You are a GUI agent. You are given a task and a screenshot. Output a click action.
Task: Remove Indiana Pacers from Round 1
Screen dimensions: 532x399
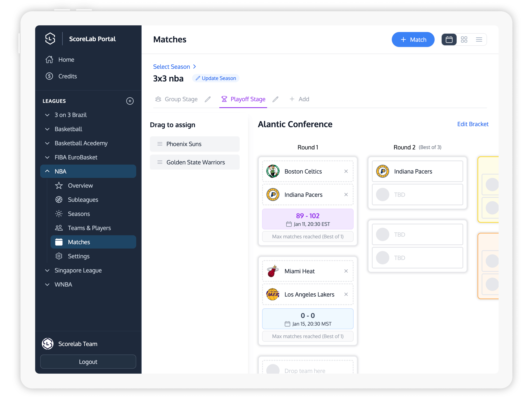click(x=346, y=195)
